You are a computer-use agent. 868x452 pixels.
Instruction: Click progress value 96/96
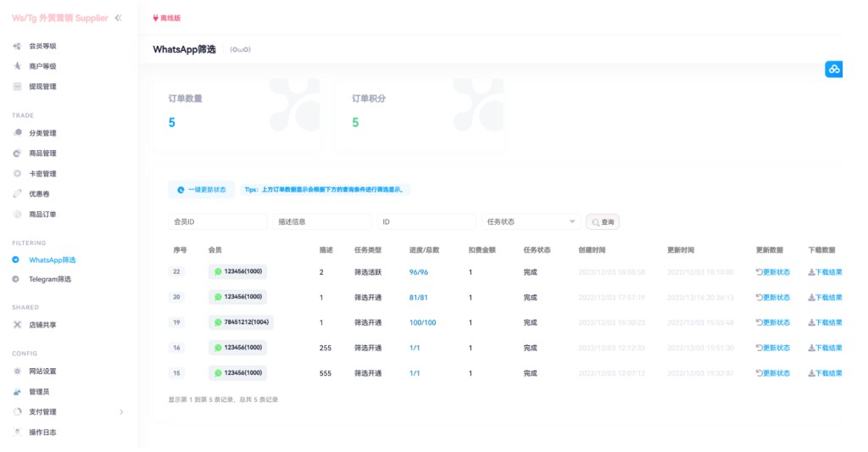pyautogui.click(x=419, y=272)
